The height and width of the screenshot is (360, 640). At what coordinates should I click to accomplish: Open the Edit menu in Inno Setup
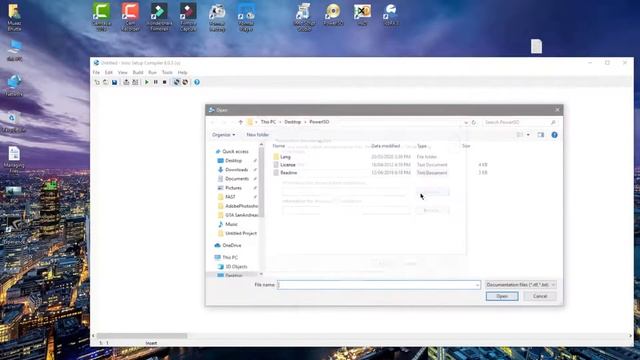click(x=109, y=72)
